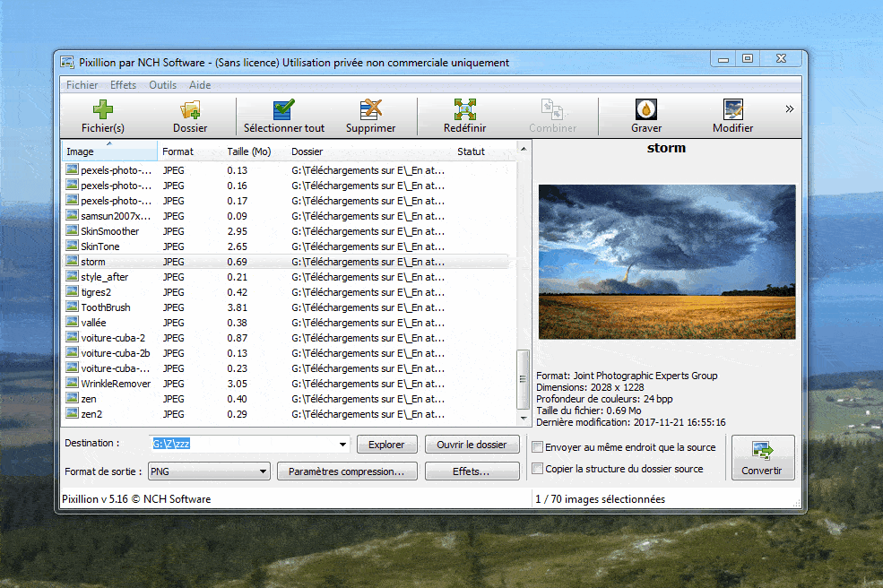The image size is (883, 588).
Task: Click the Pixillion v 5.16 status text
Action: 136,499
